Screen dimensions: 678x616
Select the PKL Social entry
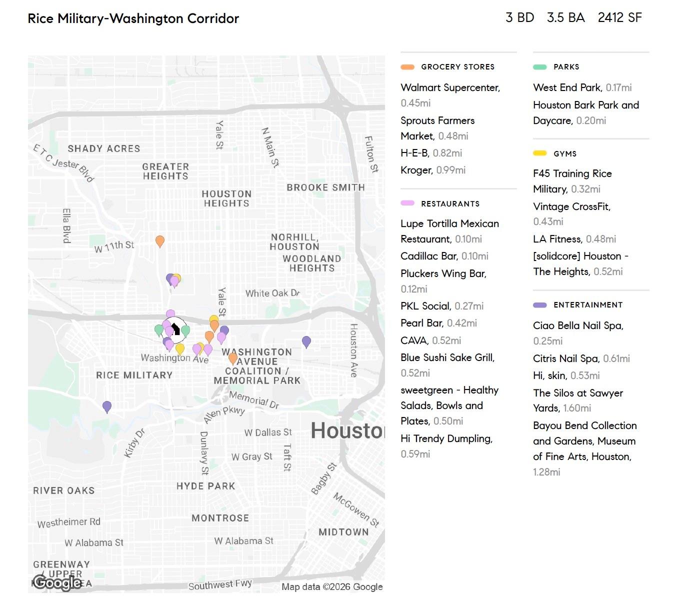pyautogui.click(x=442, y=306)
